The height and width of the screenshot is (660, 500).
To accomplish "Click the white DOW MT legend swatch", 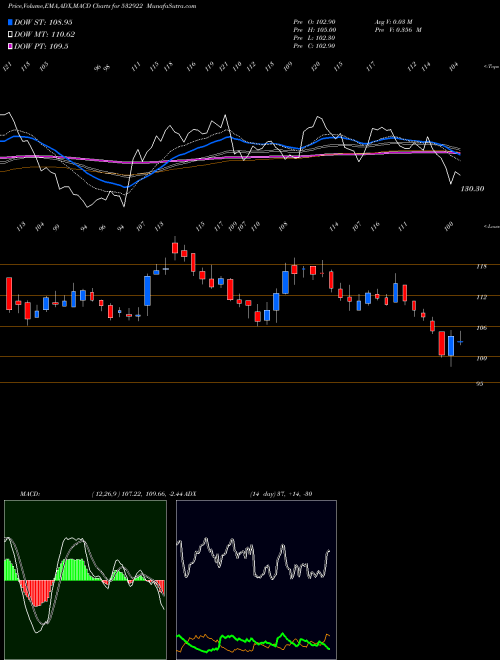I will point(11,35).
